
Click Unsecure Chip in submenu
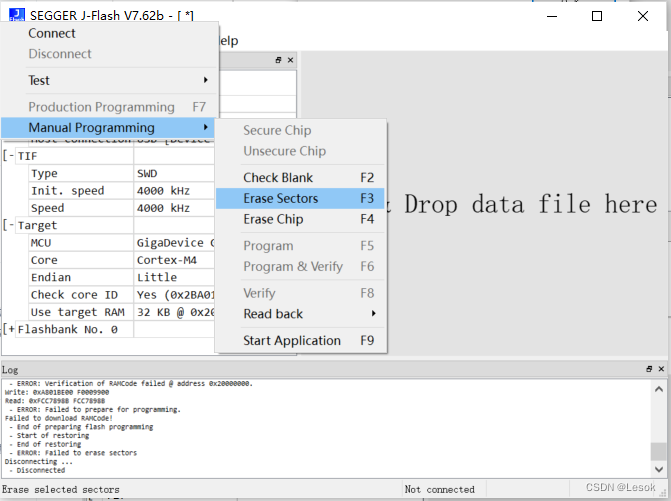coord(301,151)
